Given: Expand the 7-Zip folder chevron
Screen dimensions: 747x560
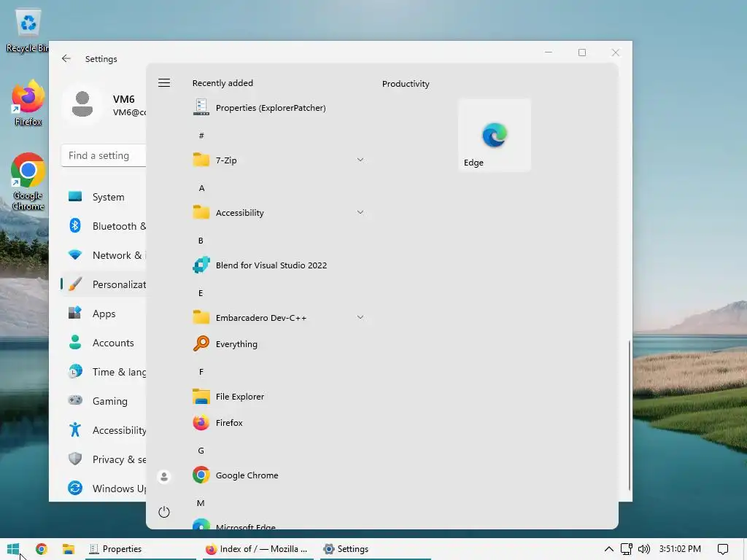Looking at the screenshot, I should click(360, 160).
